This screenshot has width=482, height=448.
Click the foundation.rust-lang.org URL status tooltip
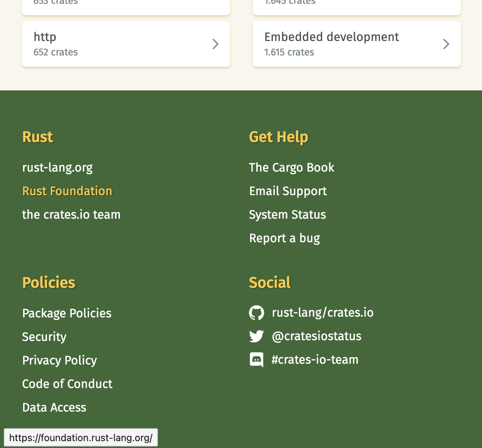[81, 438]
